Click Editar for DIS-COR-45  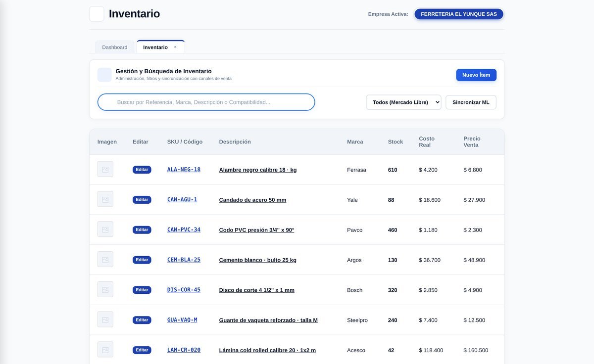click(142, 290)
